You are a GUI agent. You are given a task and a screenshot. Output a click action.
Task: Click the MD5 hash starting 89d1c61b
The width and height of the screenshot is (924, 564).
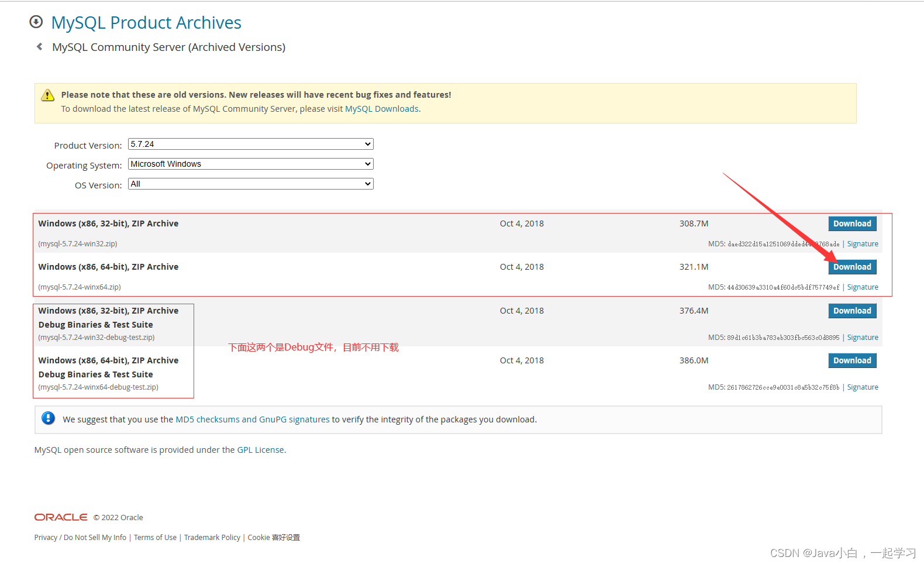783,338
